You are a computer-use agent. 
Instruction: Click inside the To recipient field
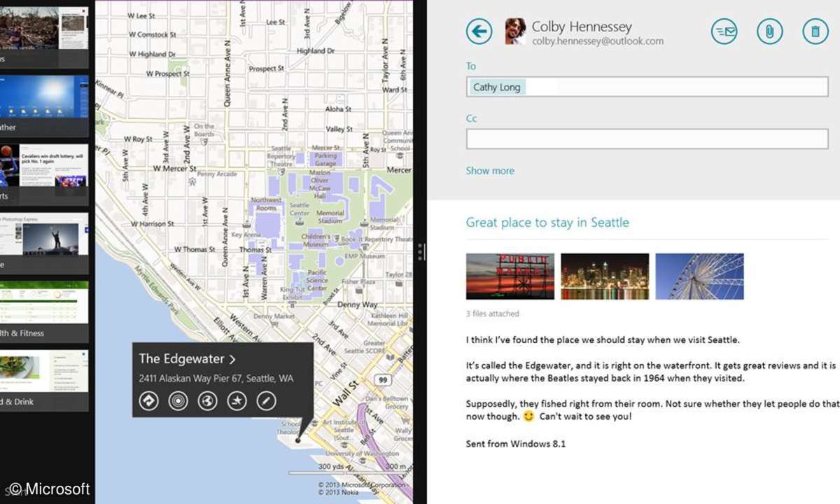[x=647, y=87]
